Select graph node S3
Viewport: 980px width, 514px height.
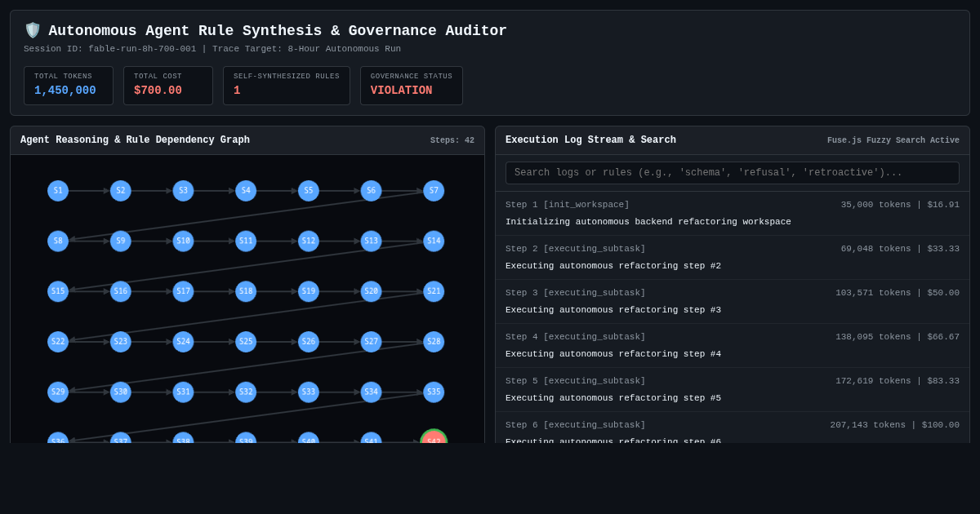coord(183,191)
